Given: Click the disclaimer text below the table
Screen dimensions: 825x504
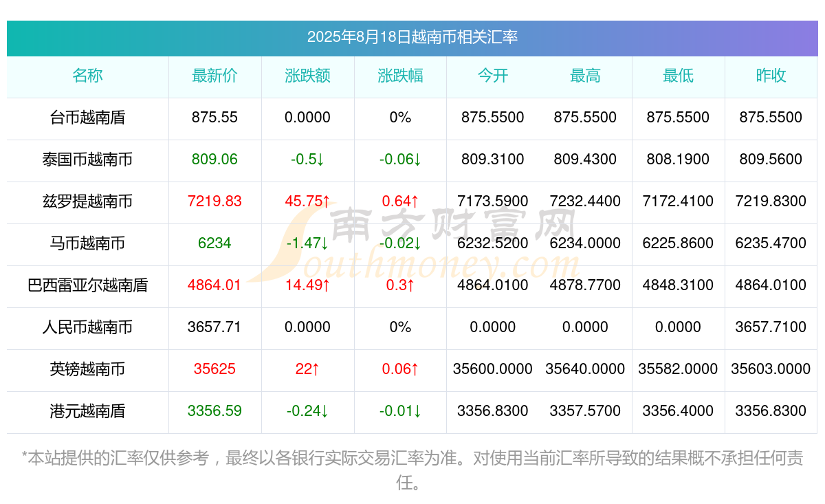Looking at the screenshot, I should (x=412, y=470).
